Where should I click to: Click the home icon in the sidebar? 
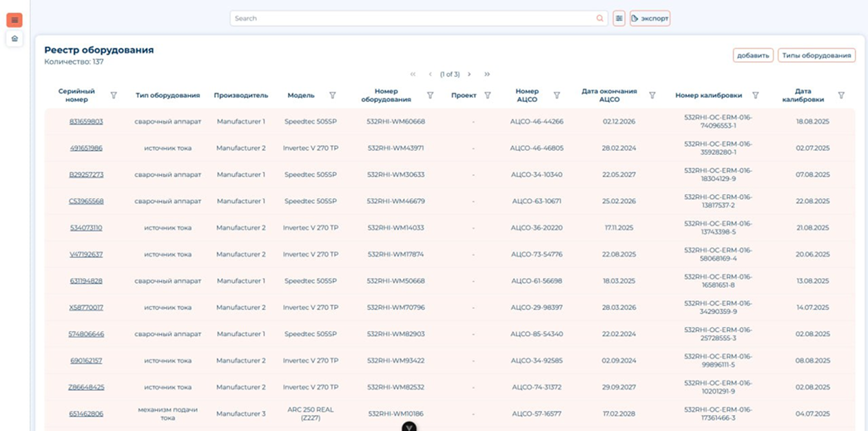click(x=14, y=39)
